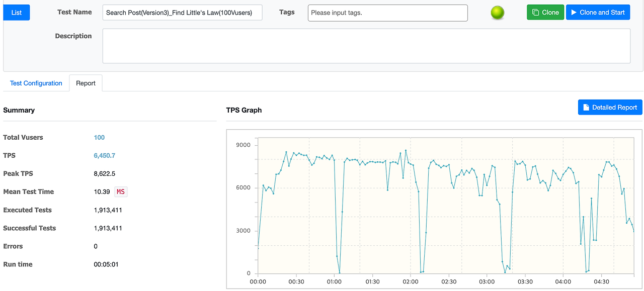The height and width of the screenshot is (291, 644).
Task: Click the 02:00 label on graph axis
Action: coord(411,282)
